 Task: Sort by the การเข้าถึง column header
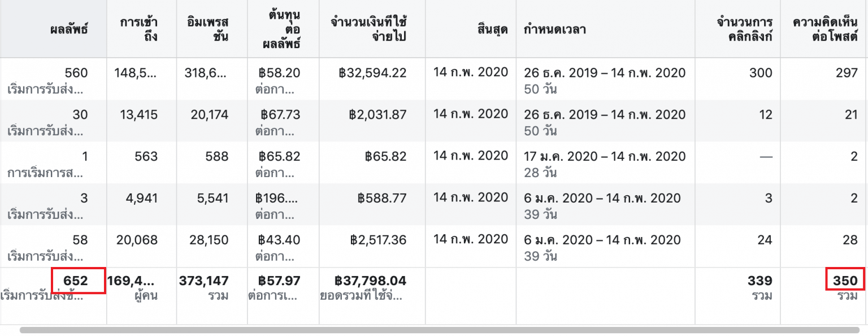click(x=139, y=29)
